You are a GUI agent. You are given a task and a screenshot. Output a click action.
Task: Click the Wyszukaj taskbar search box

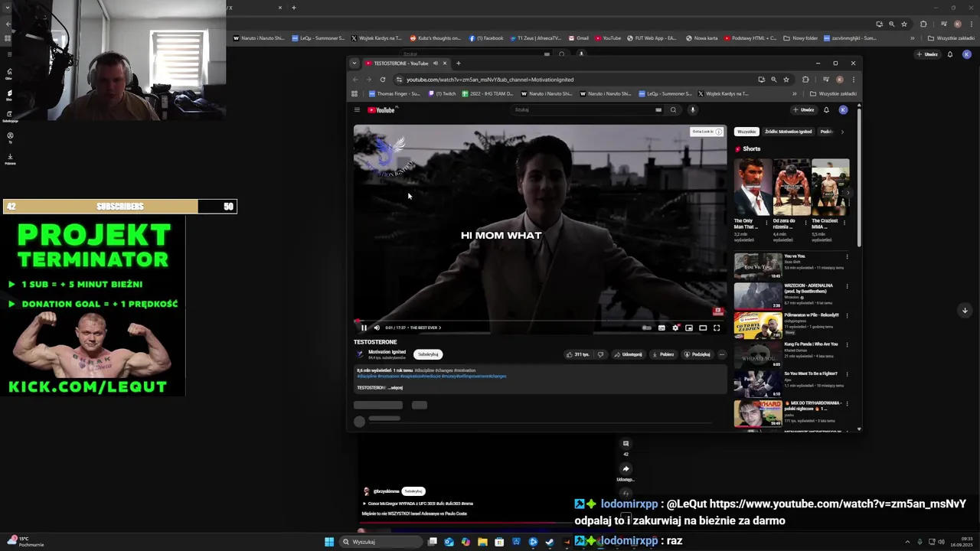(381, 542)
